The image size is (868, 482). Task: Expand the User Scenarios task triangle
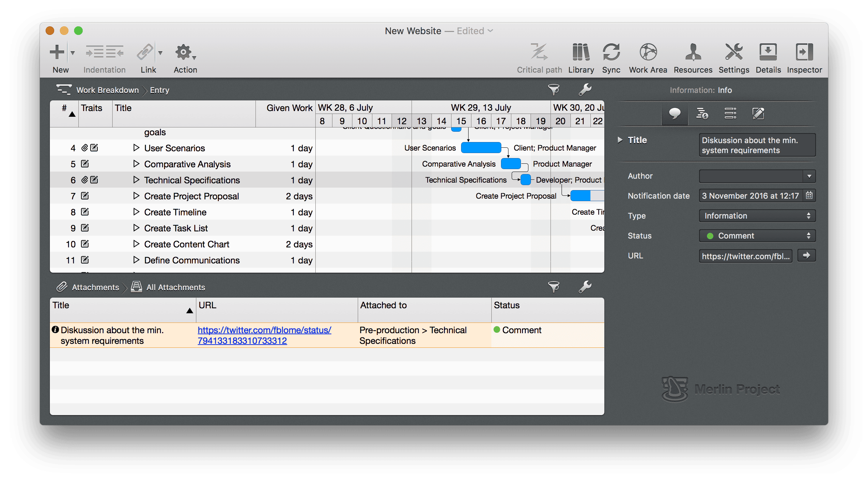tap(137, 148)
